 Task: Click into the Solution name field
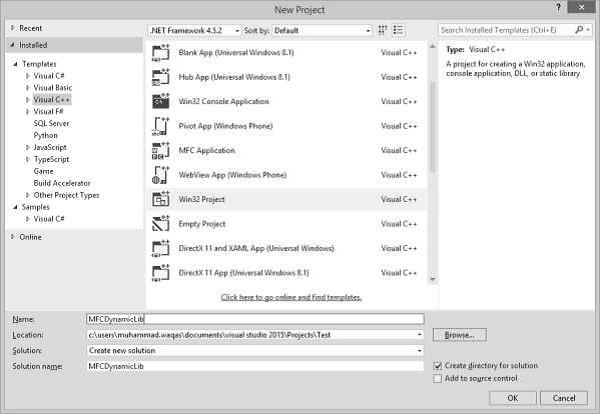pyautogui.click(x=255, y=366)
